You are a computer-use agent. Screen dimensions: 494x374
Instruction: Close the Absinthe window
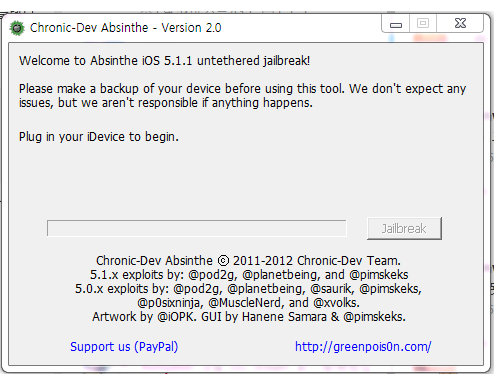pyautogui.click(x=460, y=24)
